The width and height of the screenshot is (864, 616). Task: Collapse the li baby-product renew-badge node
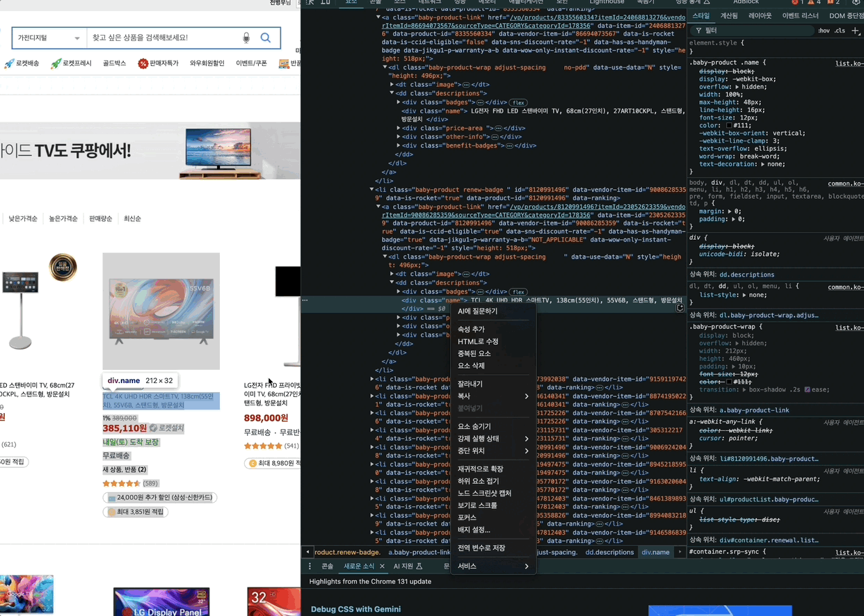click(371, 189)
